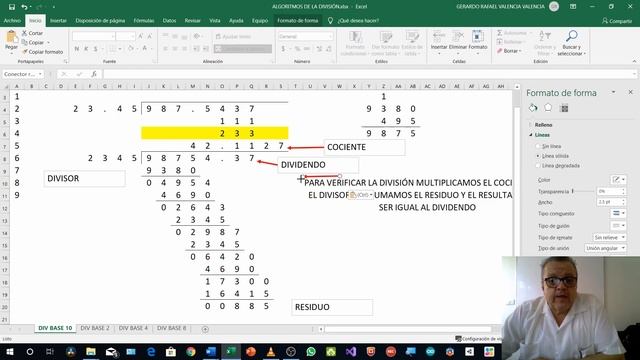Viewport: 640px width, 360px height.
Task: Open Tipo compuesto dropdown
Action: (x=619, y=213)
